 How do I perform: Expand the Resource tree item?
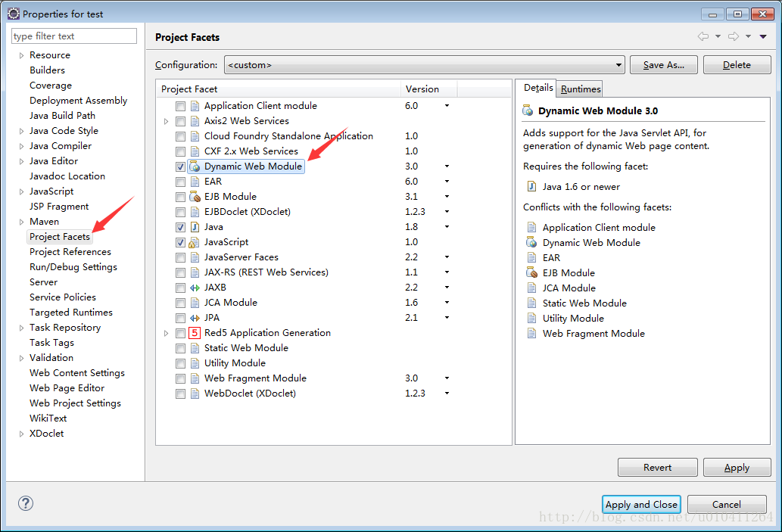(21, 55)
